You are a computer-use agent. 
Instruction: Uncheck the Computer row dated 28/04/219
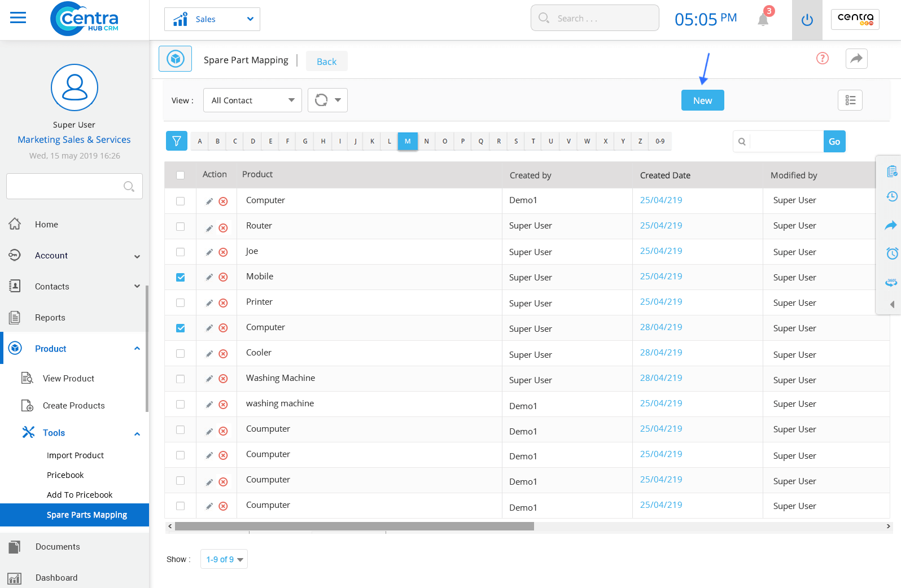181,328
